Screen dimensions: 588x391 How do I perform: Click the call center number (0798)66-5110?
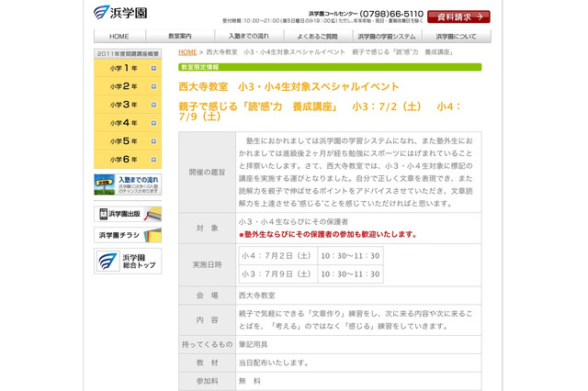tap(391, 14)
